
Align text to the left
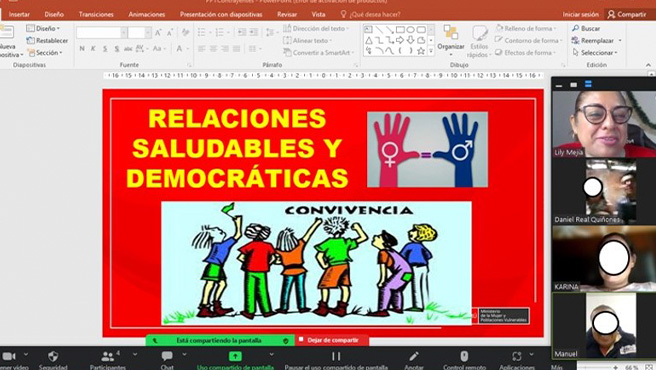click(x=202, y=49)
